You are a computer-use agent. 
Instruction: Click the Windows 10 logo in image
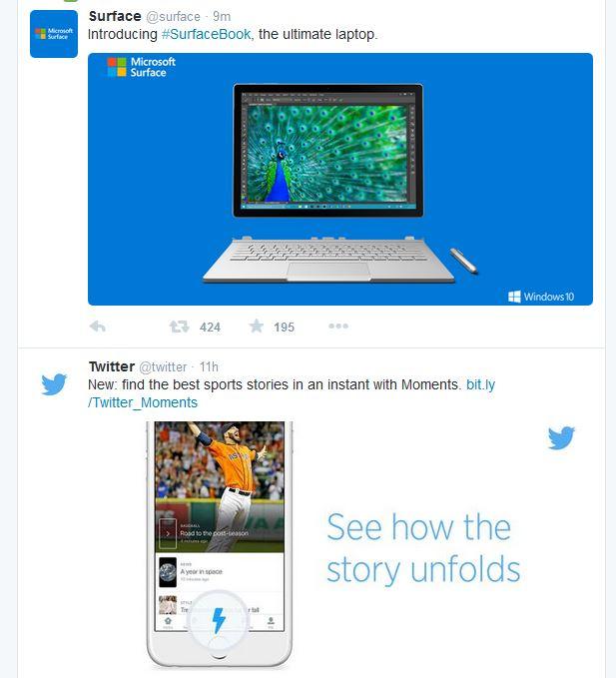(x=541, y=297)
